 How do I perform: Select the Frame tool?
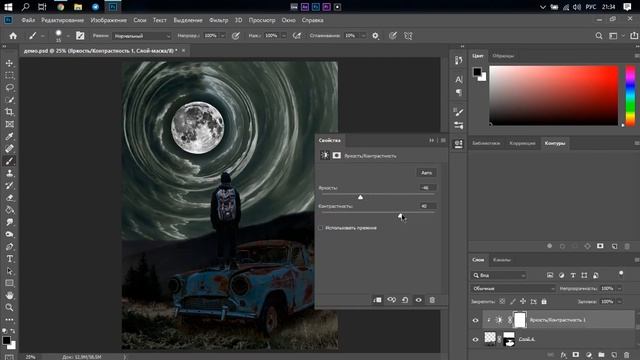pos(9,124)
